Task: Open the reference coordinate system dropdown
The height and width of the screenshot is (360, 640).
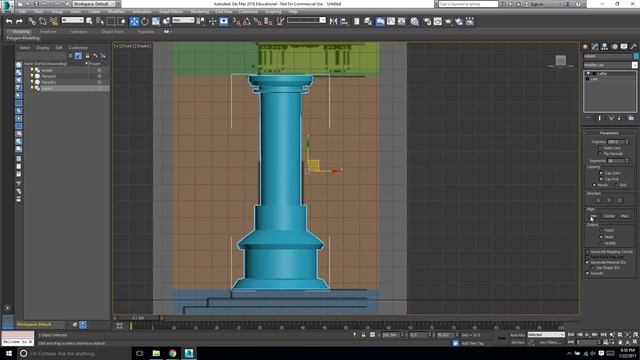Action: pyautogui.click(x=183, y=20)
